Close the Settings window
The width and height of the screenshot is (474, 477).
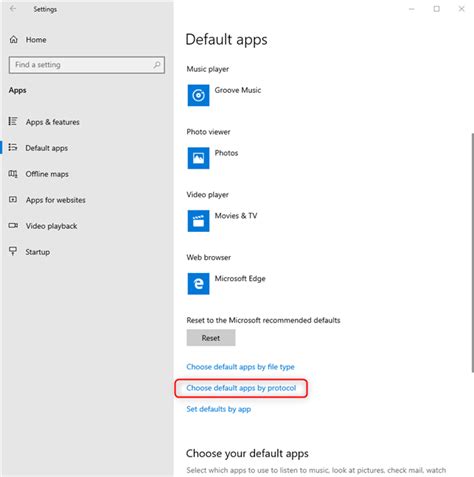point(462,9)
